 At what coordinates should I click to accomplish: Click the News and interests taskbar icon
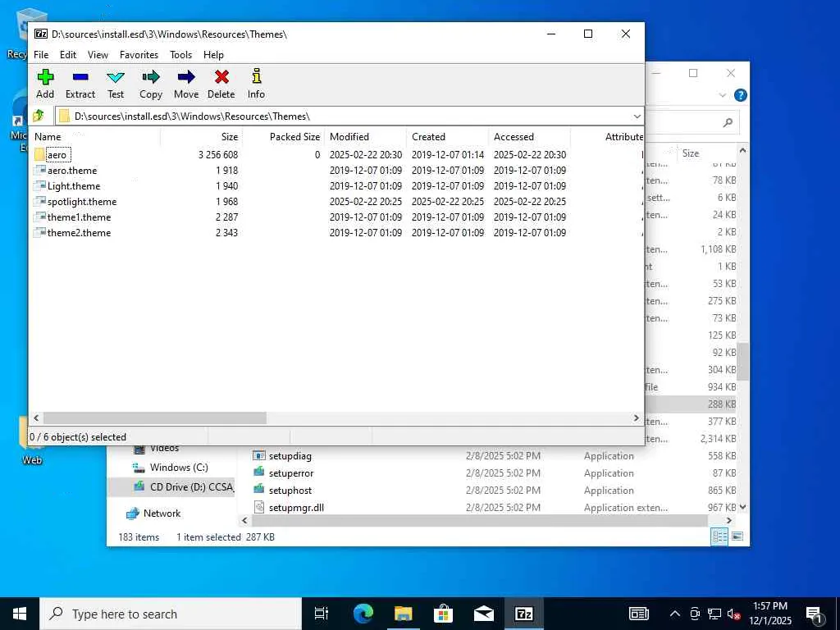638,614
